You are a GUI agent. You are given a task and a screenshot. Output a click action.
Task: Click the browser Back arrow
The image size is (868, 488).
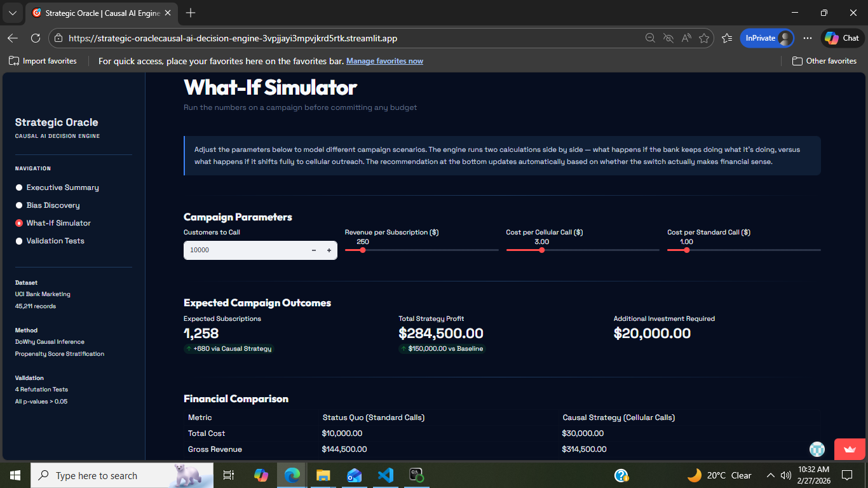pos(13,38)
